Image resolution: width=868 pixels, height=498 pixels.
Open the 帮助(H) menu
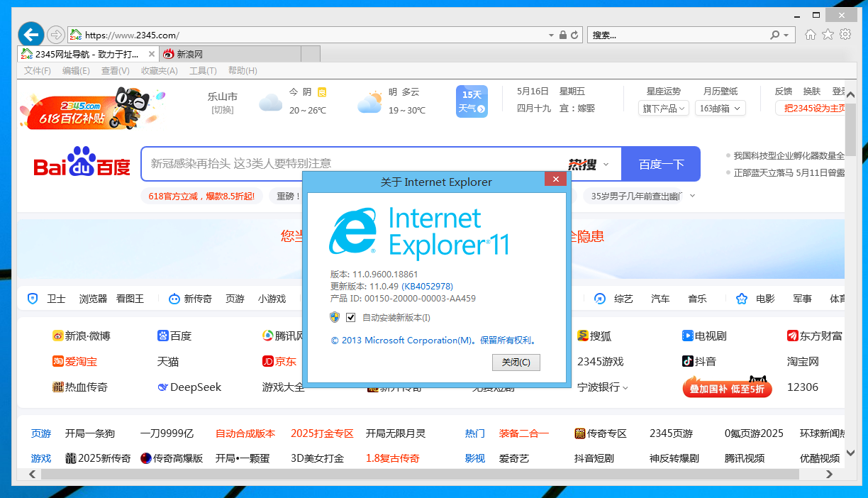pyautogui.click(x=243, y=71)
